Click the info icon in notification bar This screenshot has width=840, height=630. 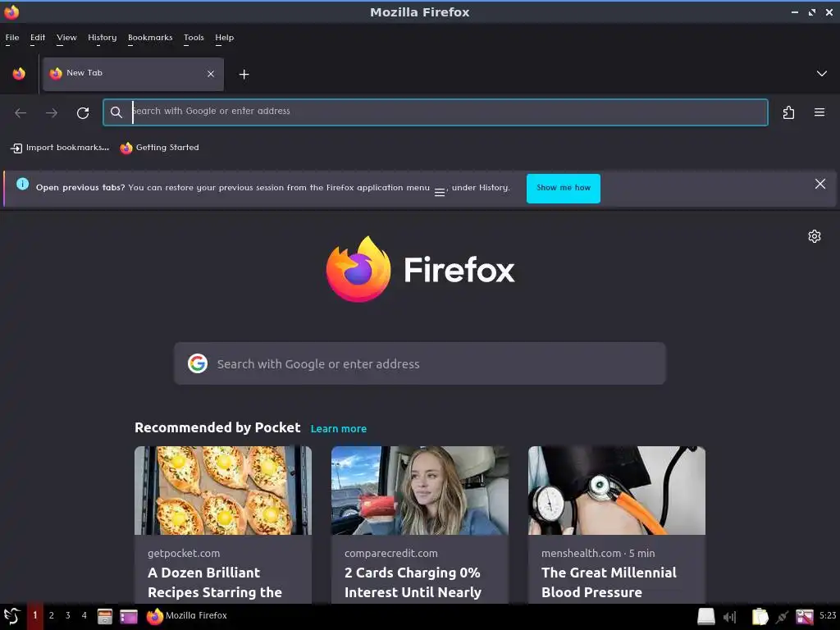(22, 184)
